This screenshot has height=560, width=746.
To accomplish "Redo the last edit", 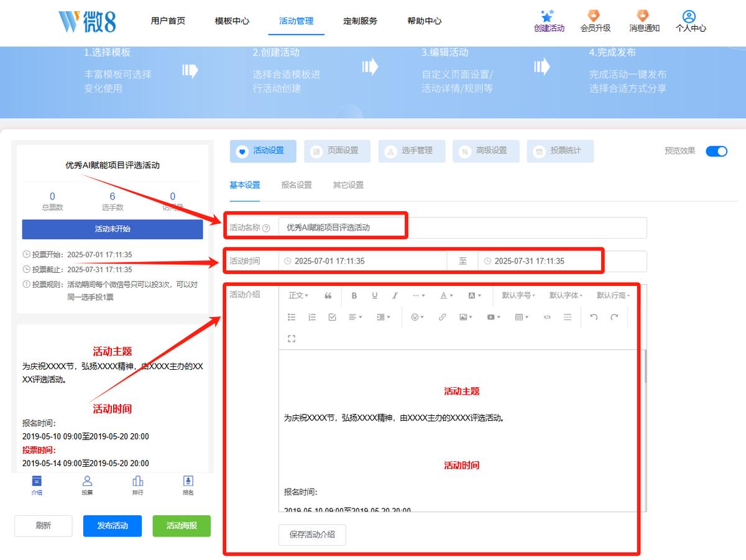I will click(x=614, y=317).
